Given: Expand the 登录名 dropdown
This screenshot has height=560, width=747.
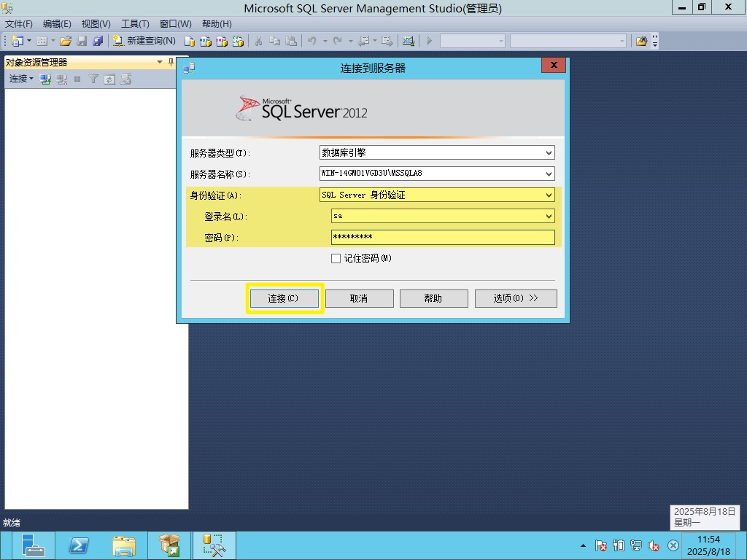Looking at the screenshot, I should [549, 216].
